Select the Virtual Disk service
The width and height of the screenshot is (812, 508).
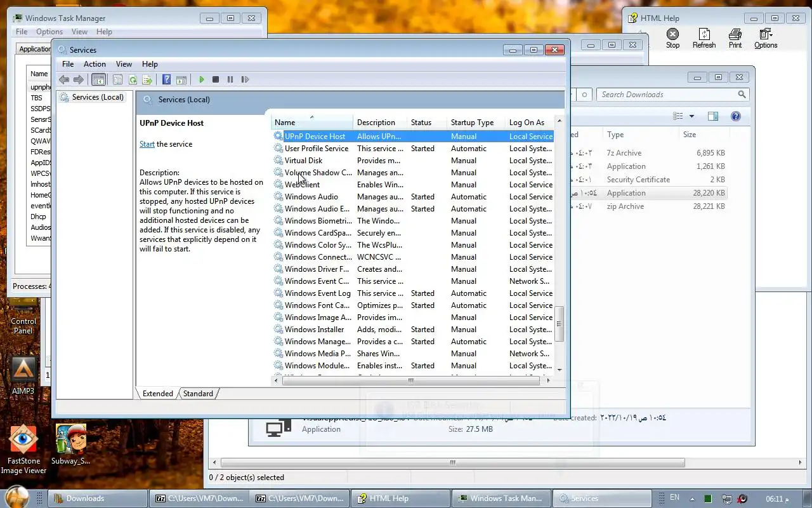[x=413, y=161]
